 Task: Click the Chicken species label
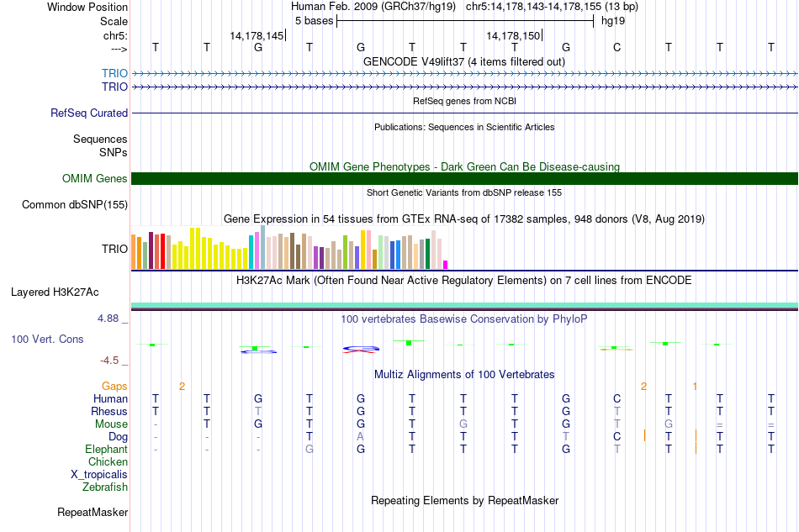tap(108, 461)
